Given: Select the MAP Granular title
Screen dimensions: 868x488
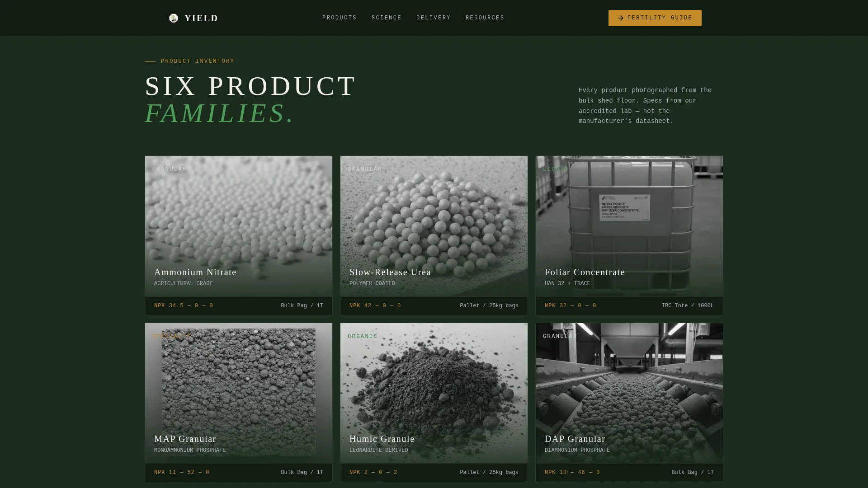Looking at the screenshot, I should (185, 439).
